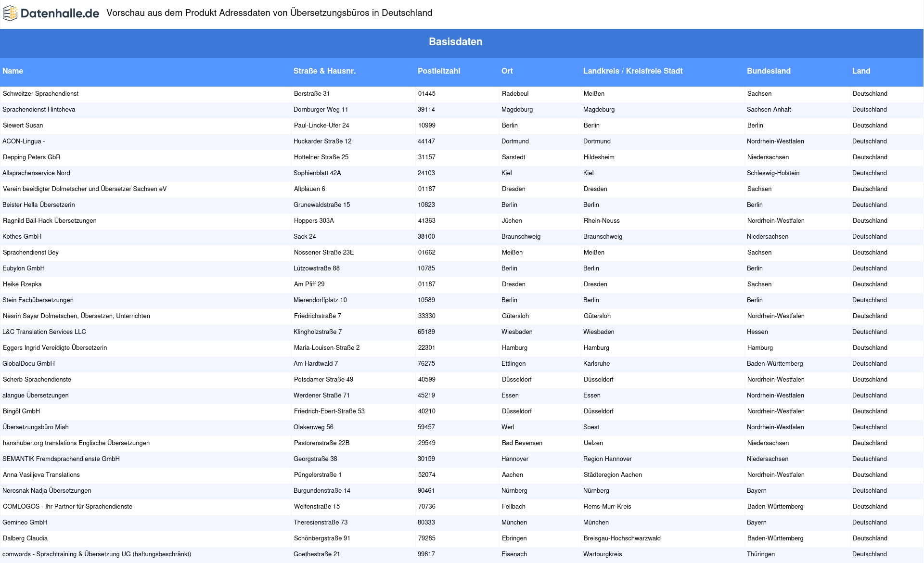Viewport: 924px width, 563px height.
Task: Click comwords - Sprachtraining & Übersetzung UG
Action: 97,554
